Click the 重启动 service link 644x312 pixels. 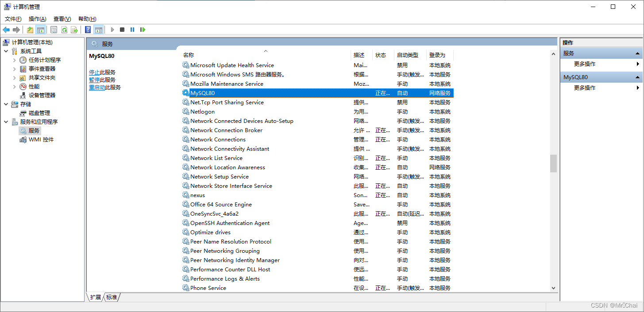pyautogui.click(x=97, y=87)
